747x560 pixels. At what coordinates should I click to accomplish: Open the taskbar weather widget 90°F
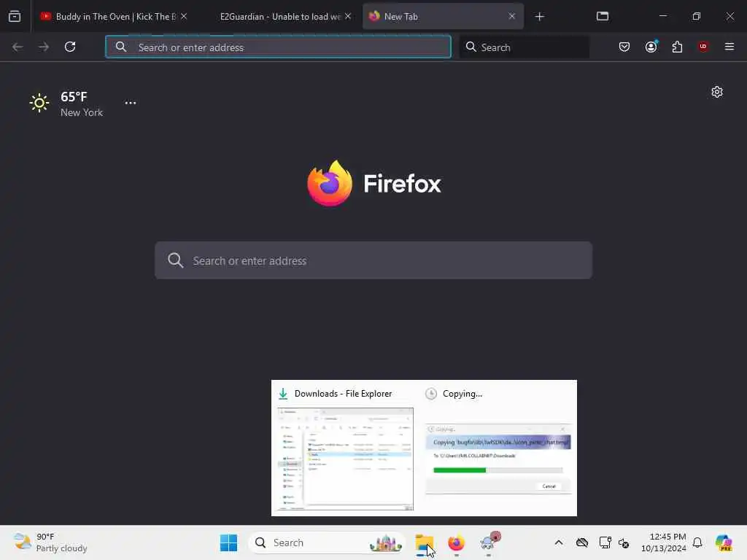pos(50,542)
